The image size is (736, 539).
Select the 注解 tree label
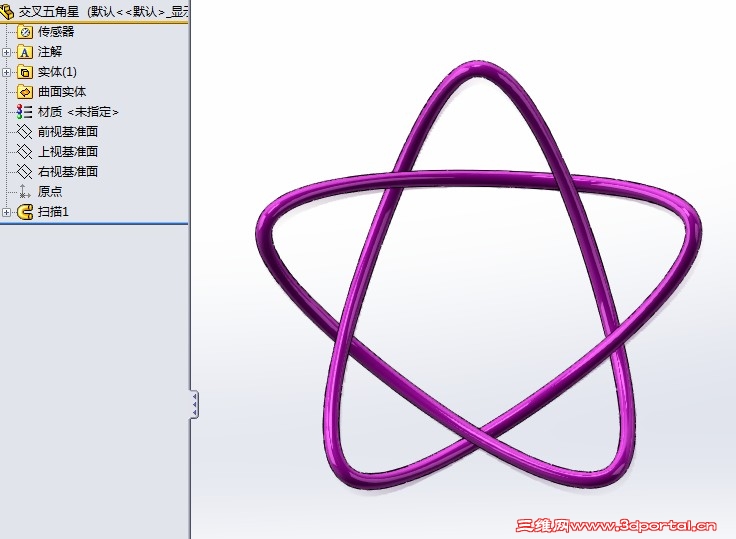tap(50, 52)
